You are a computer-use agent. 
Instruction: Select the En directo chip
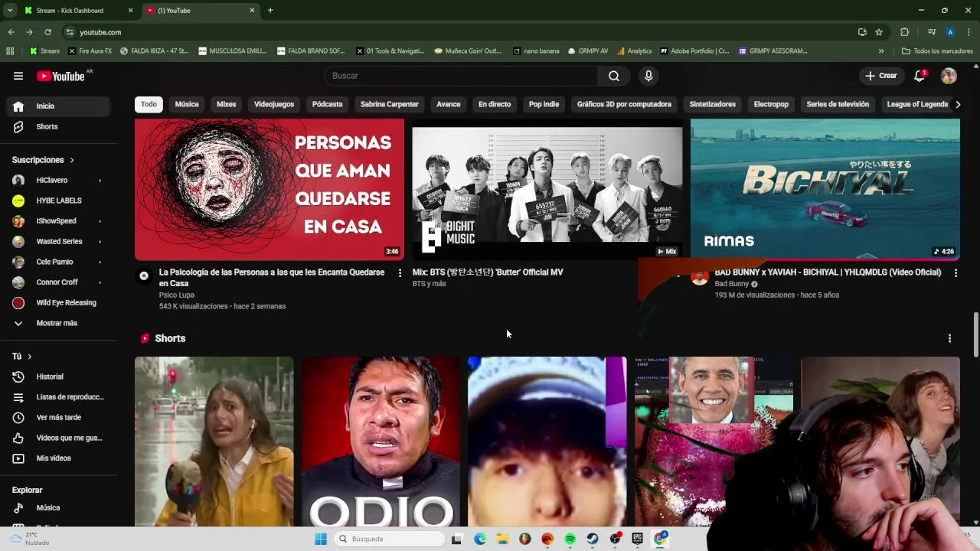pyautogui.click(x=495, y=104)
